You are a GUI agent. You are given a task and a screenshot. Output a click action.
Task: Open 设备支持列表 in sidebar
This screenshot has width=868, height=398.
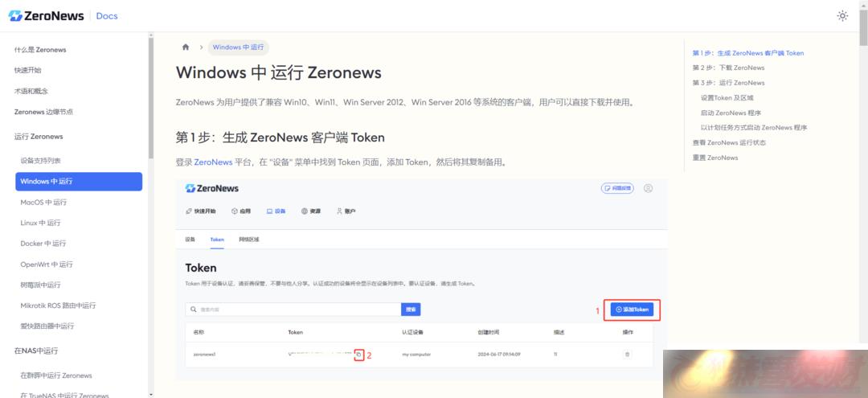(x=40, y=161)
